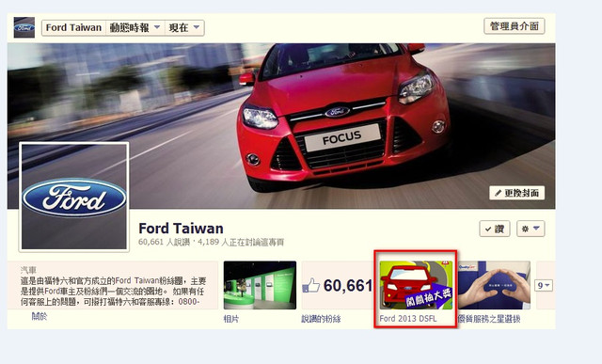Open the 相片 photos thumbnail
This screenshot has height=364, width=602.
click(260, 285)
